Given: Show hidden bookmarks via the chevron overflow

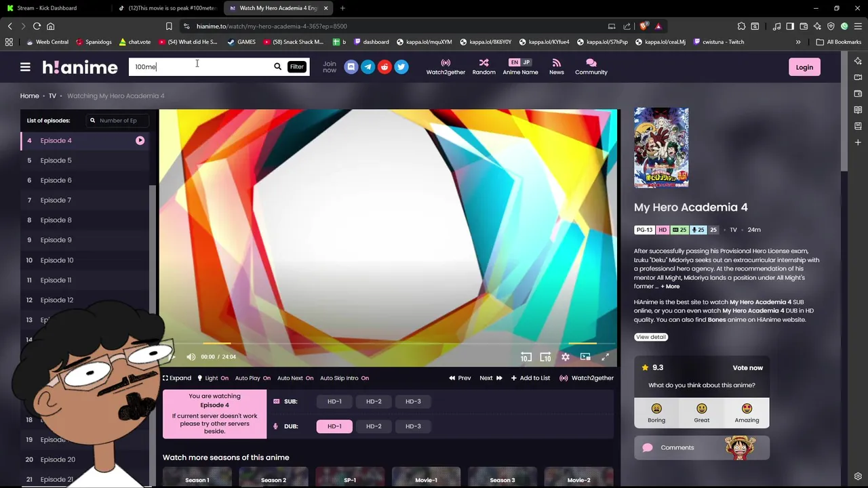Looking at the screenshot, I should tap(798, 42).
